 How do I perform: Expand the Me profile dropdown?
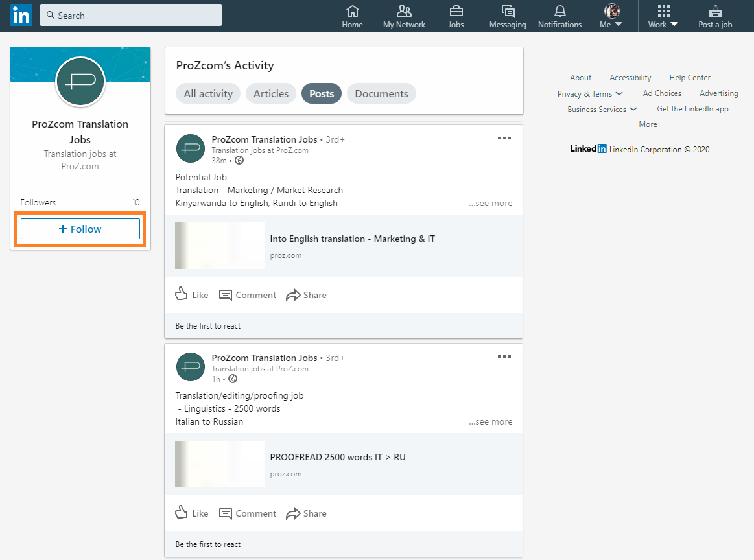[611, 16]
